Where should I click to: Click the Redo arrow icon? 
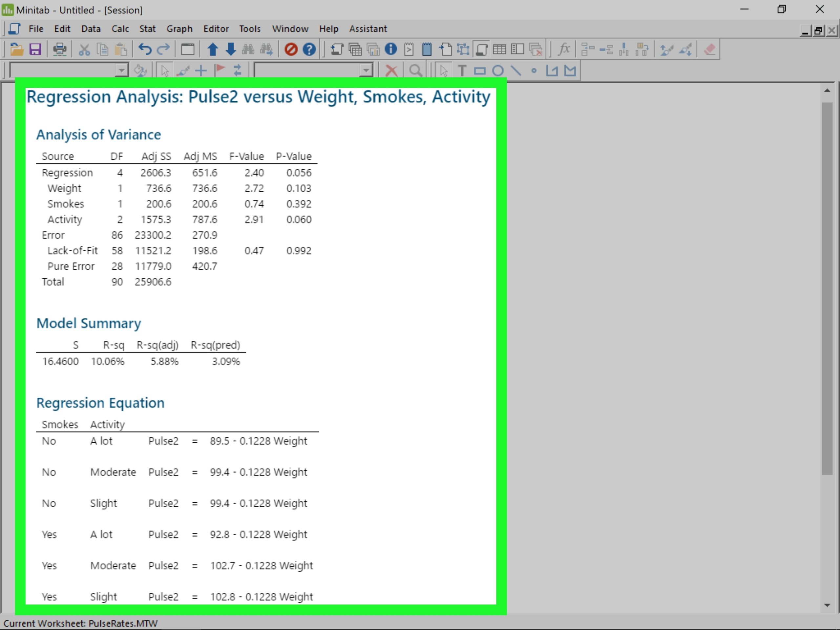click(164, 49)
